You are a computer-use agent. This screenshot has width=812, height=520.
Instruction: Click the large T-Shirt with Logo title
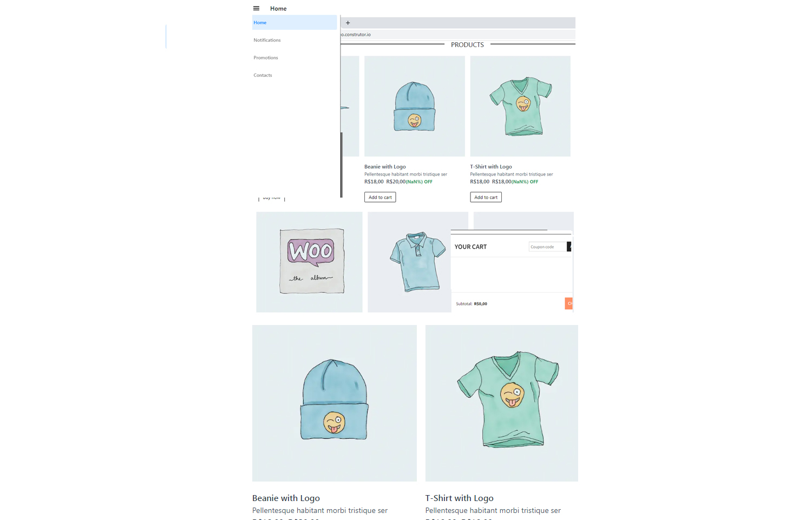click(460, 498)
